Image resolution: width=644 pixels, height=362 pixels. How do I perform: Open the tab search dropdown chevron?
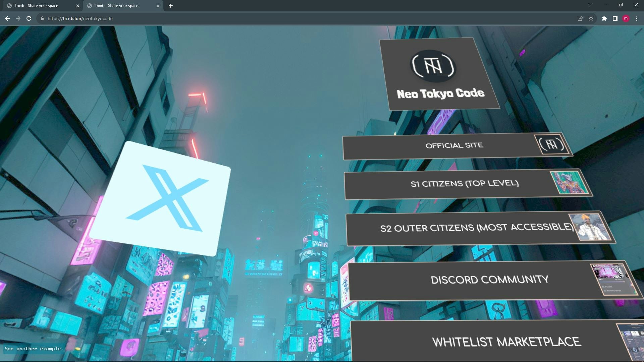tap(590, 5)
